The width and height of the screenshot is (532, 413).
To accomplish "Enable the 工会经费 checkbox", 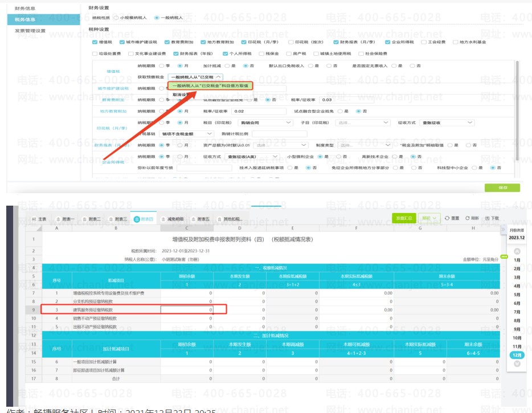I will click(423, 42).
